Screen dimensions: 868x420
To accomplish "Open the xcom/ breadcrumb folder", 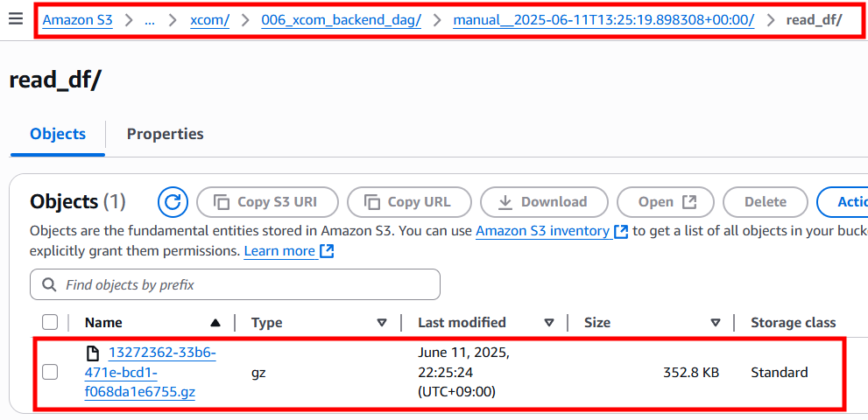I will coord(209,21).
